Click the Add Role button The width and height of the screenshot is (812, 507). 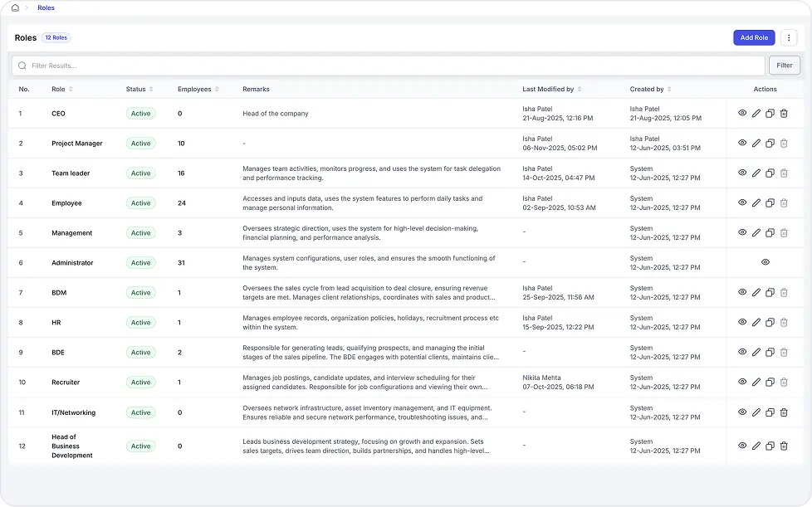tap(754, 38)
